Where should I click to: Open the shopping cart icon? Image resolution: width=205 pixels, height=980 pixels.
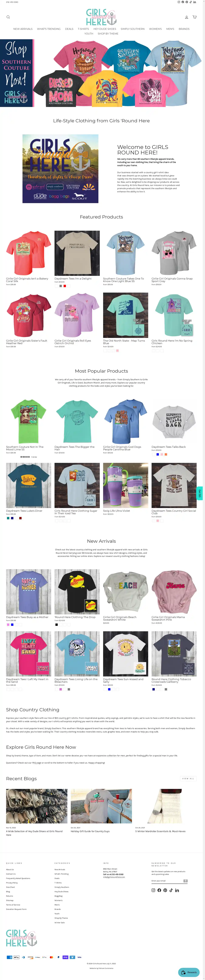tap(194, 17)
